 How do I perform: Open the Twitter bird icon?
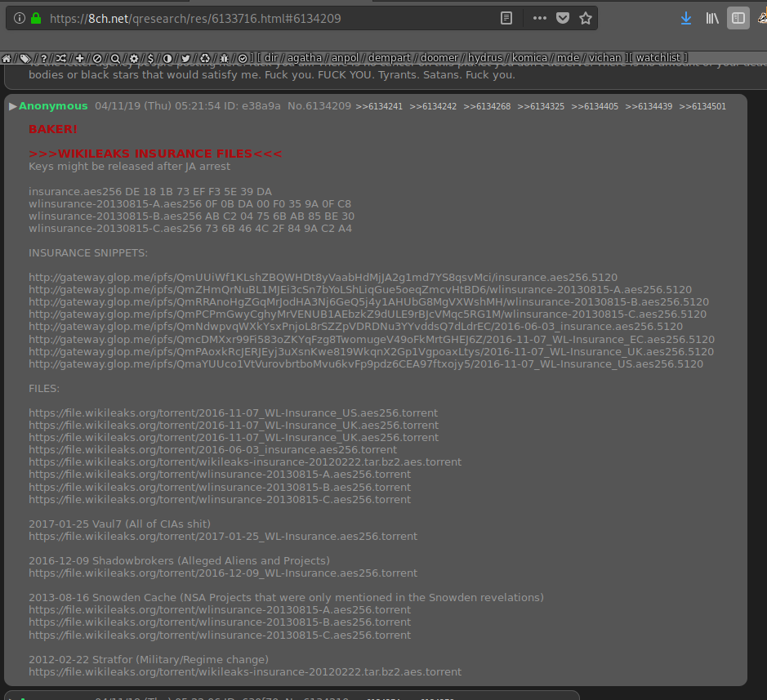tap(186, 58)
